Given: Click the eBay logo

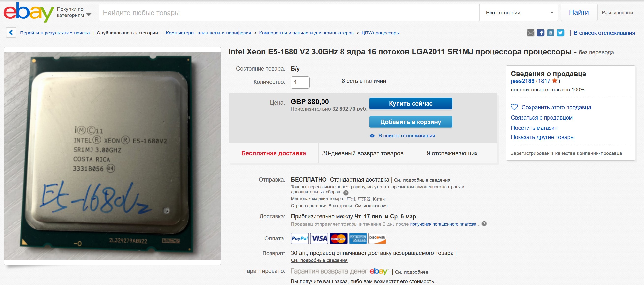Looking at the screenshot, I should point(29,12).
